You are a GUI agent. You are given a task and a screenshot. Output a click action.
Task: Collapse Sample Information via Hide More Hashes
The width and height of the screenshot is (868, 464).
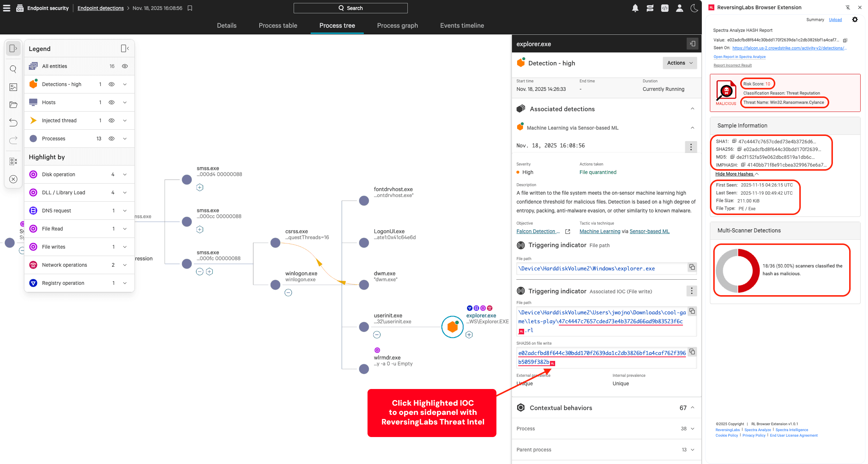(735, 174)
